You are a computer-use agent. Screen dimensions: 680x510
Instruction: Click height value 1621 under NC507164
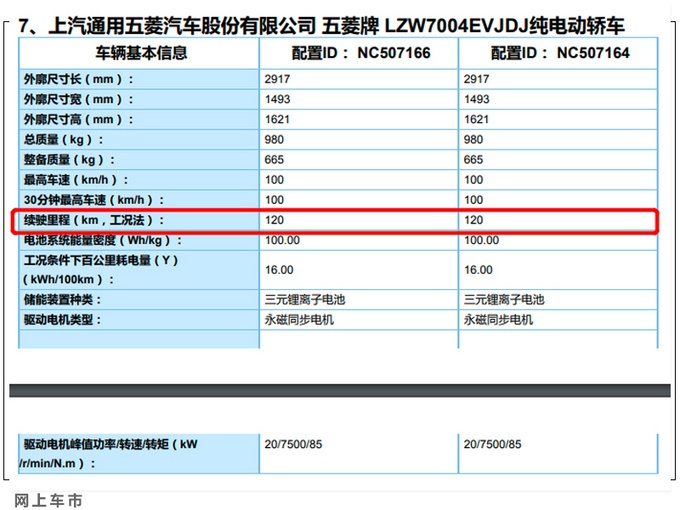(476, 119)
